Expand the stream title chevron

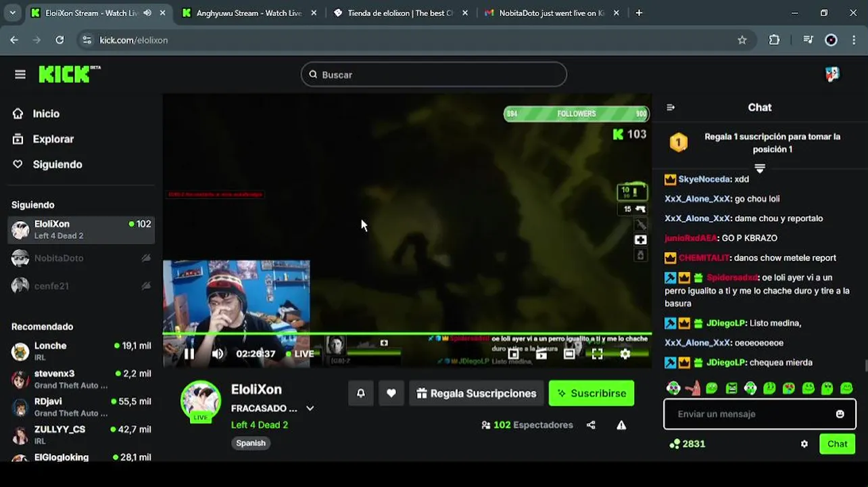coord(310,409)
